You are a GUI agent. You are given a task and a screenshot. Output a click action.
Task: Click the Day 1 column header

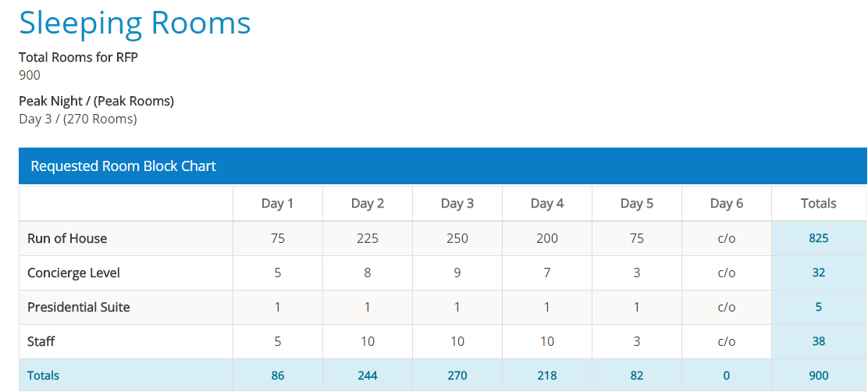277,204
